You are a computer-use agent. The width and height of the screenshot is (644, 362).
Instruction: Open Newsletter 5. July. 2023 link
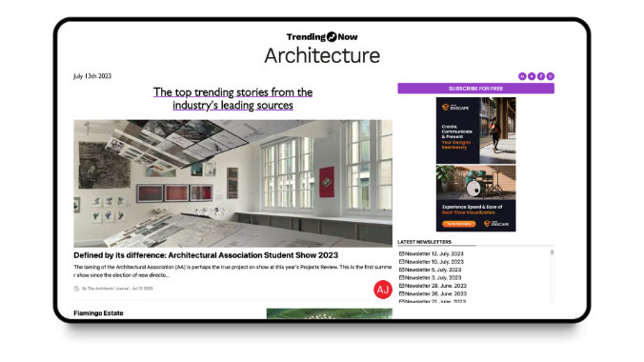433,270
